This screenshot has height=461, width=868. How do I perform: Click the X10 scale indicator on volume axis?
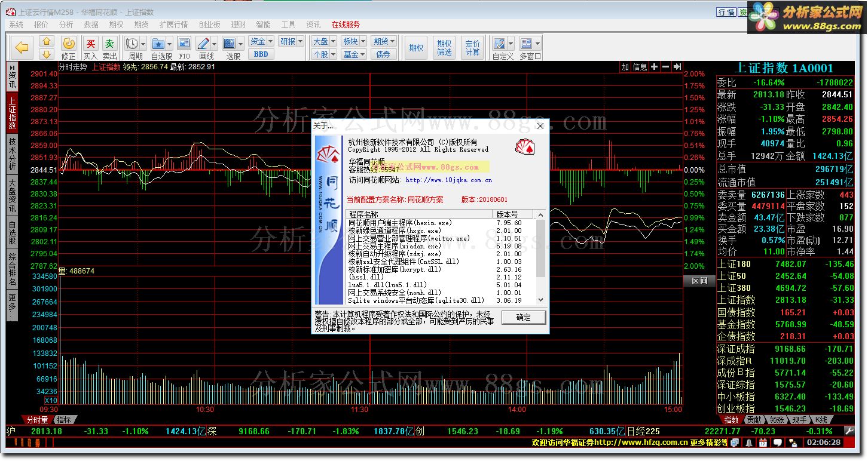tap(51, 400)
